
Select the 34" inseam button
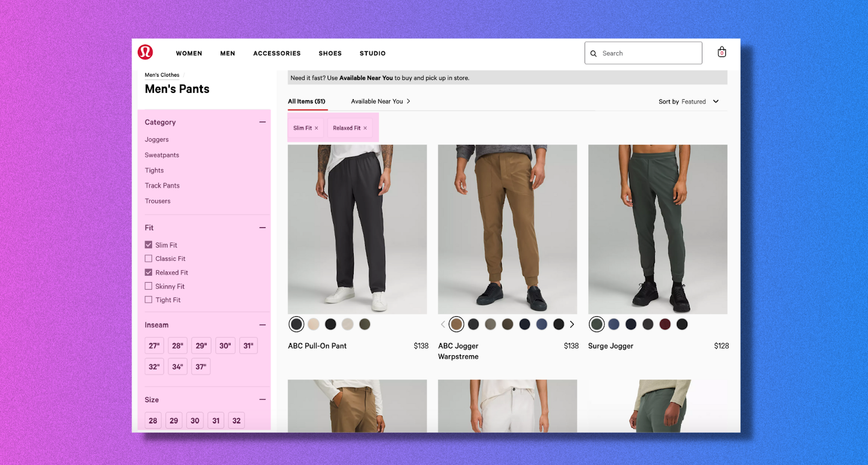click(x=178, y=367)
